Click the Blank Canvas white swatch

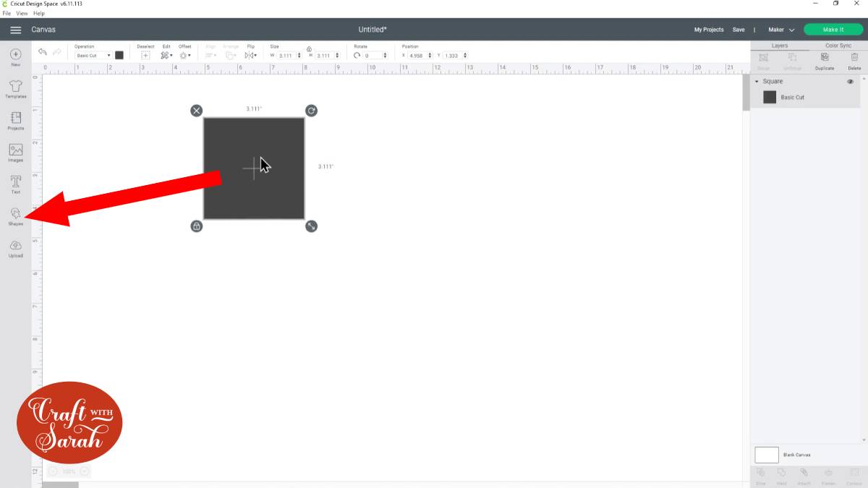(767, 455)
